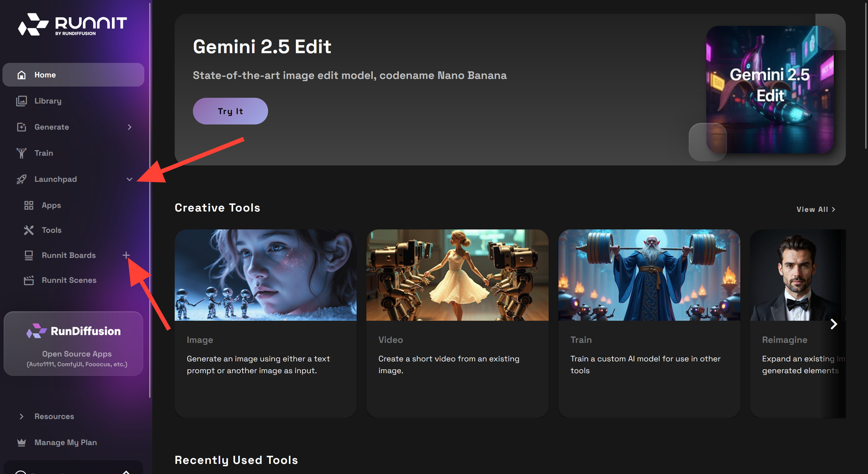This screenshot has height=474, width=868.
Task: Collapse the Launchpad section chevron
Action: click(129, 179)
